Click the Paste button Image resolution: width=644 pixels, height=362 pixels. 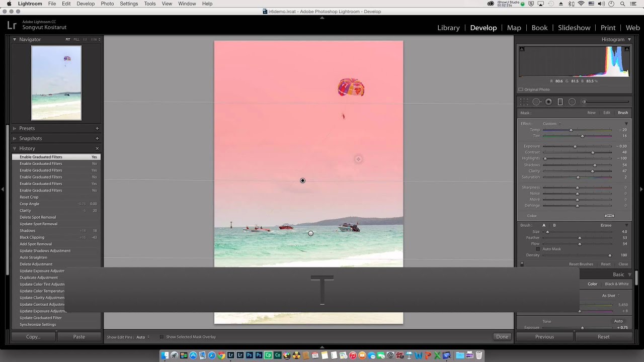tap(79, 337)
